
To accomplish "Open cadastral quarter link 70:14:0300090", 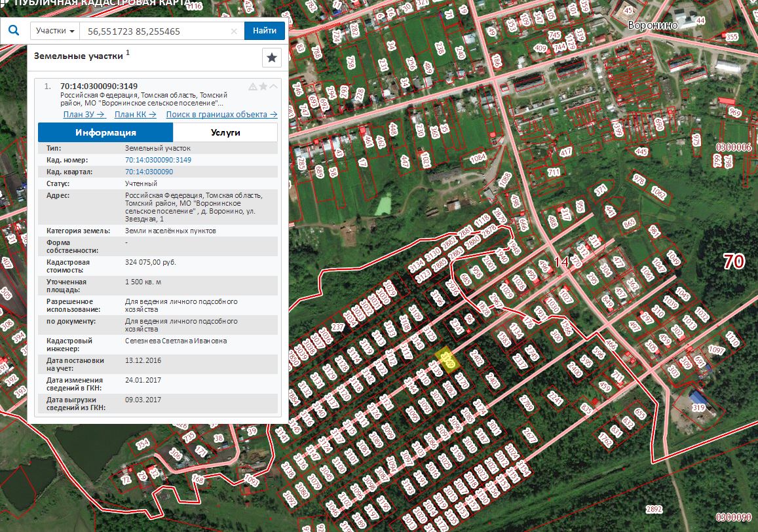I will [149, 172].
